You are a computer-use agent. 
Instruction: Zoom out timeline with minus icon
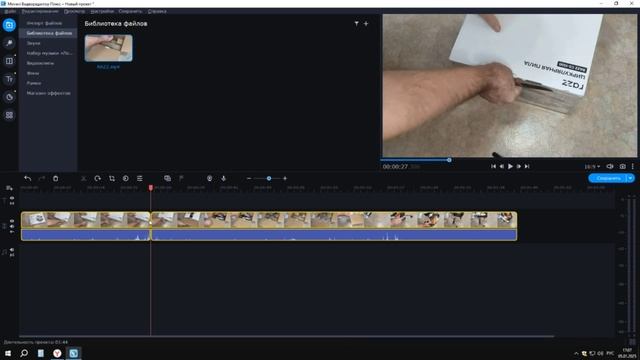[249, 178]
